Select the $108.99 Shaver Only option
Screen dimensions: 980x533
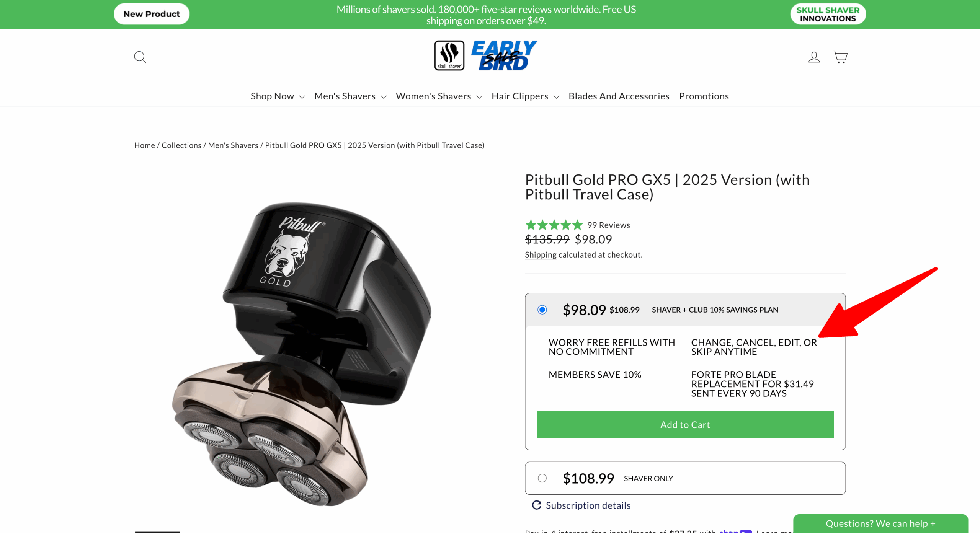click(x=542, y=478)
